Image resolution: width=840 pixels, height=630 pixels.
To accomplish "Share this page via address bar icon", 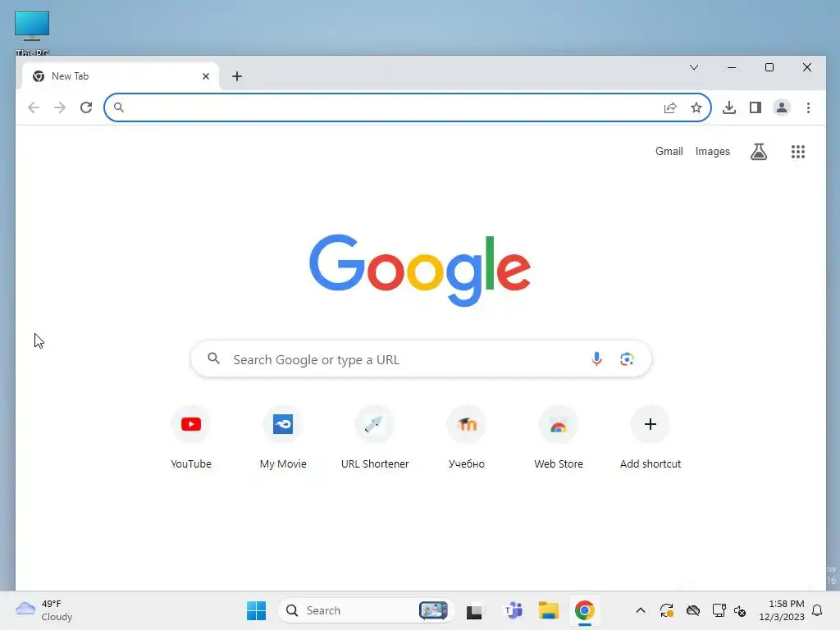I will (670, 107).
